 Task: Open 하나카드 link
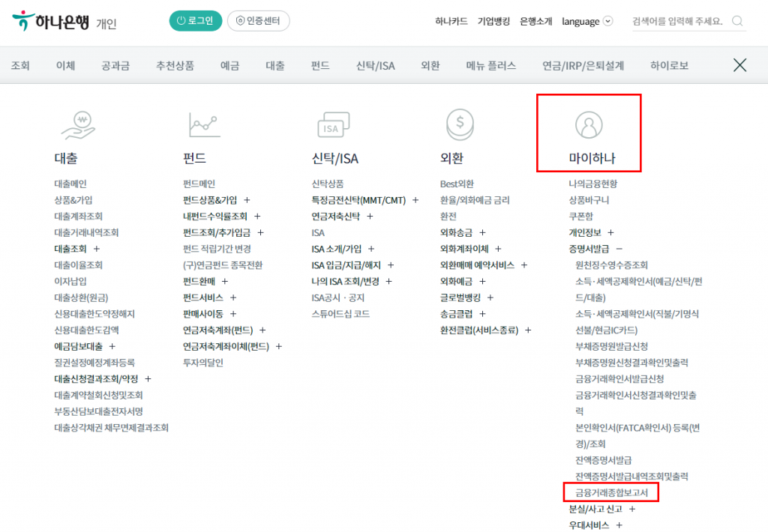(x=451, y=22)
